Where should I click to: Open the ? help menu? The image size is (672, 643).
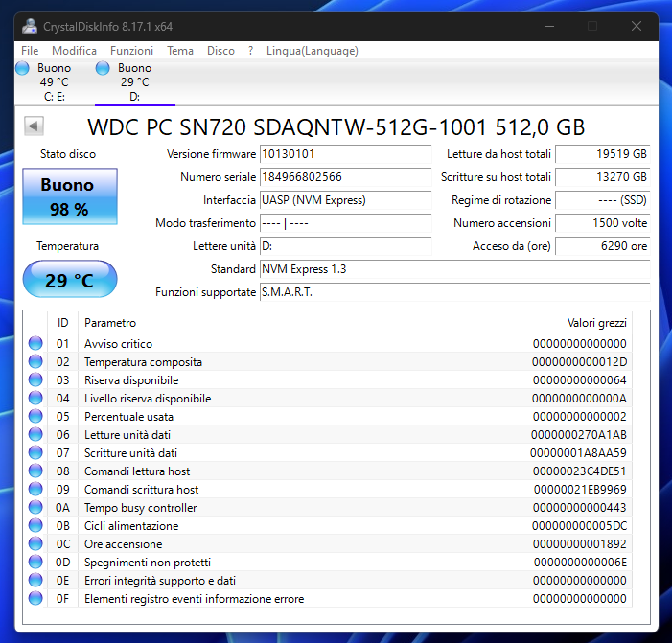tap(251, 51)
